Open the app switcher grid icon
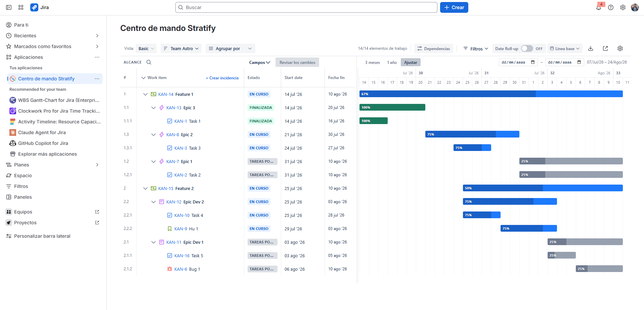 [x=21, y=7]
